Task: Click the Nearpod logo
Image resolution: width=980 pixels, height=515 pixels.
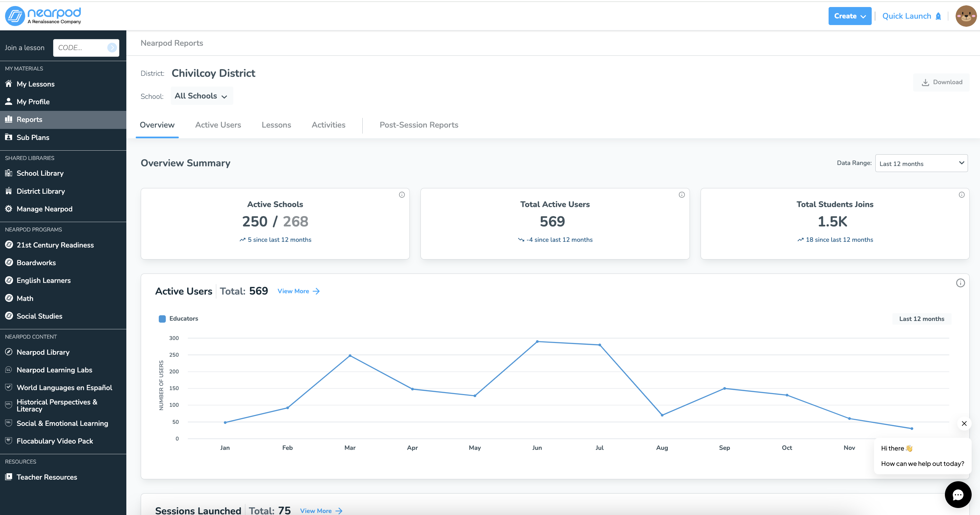Action: coord(43,16)
